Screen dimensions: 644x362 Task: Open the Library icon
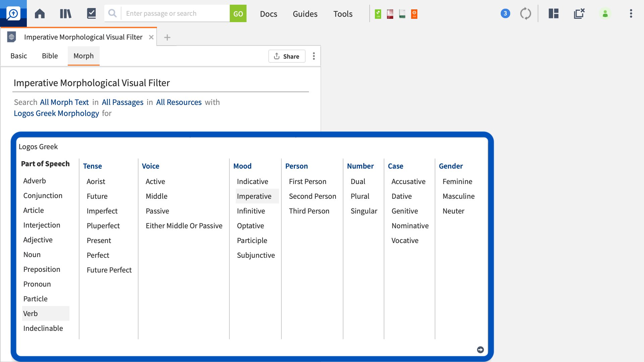click(x=65, y=14)
